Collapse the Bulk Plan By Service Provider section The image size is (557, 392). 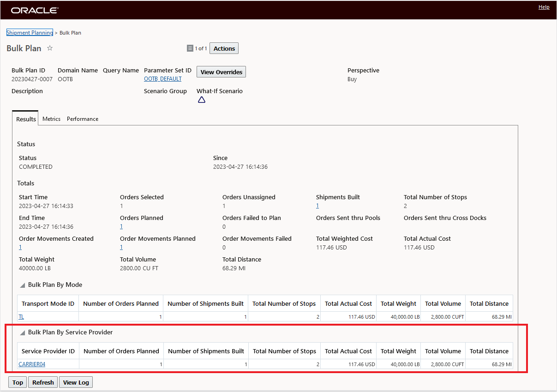tap(23, 333)
